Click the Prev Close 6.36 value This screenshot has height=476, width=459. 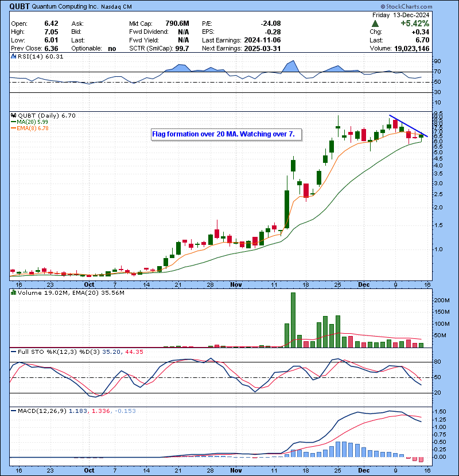51,49
